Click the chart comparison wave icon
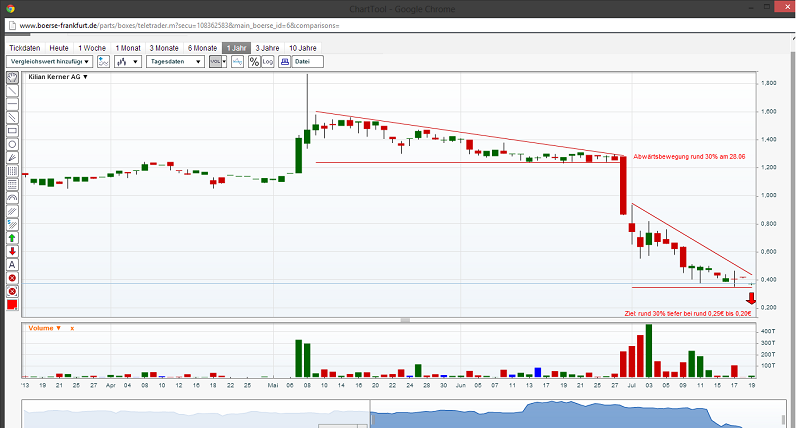Screen dimensions: 800x428 click(x=237, y=62)
